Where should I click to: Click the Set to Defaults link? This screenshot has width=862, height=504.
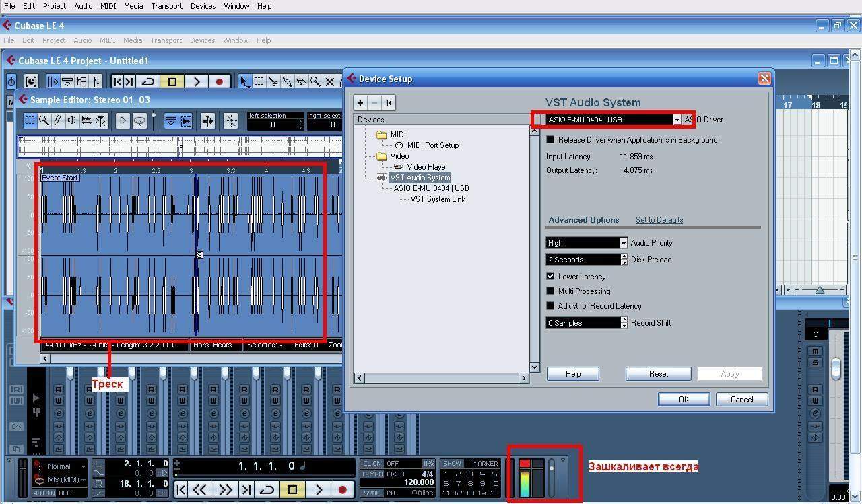point(659,220)
